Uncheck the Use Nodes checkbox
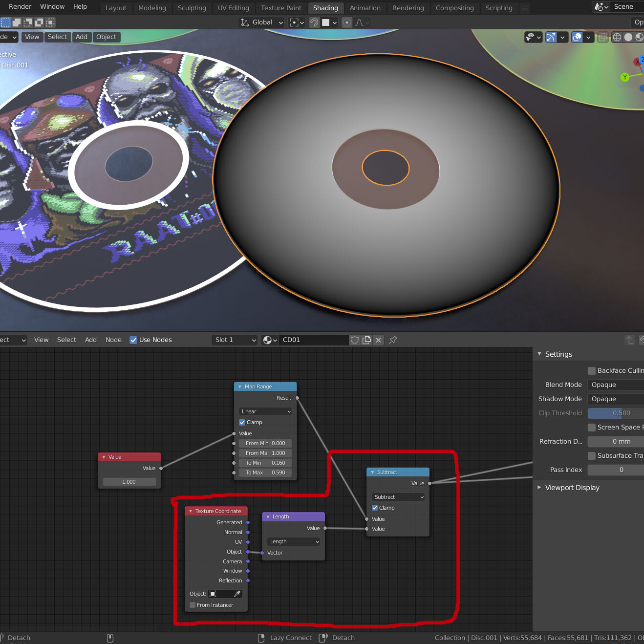Image resolution: width=644 pixels, height=644 pixels. pyautogui.click(x=133, y=340)
